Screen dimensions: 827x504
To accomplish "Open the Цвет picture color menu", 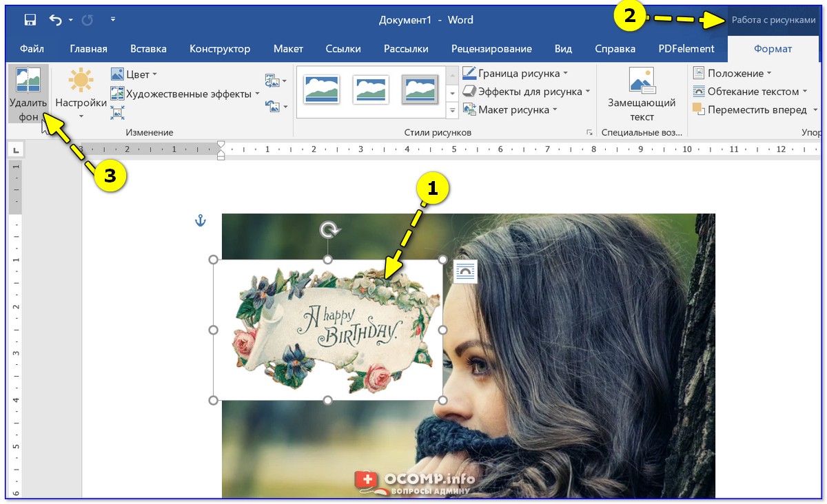I will (x=134, y=74).
